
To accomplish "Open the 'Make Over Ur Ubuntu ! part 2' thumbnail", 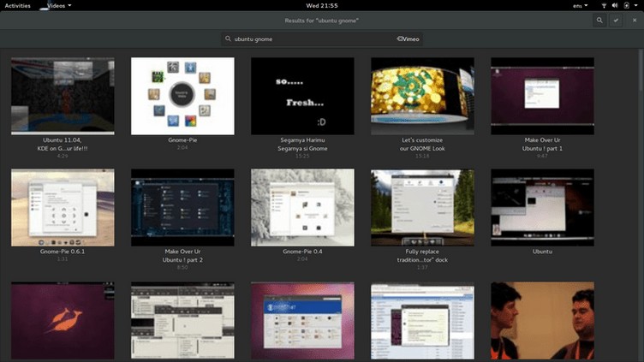I will click(182, 208).
